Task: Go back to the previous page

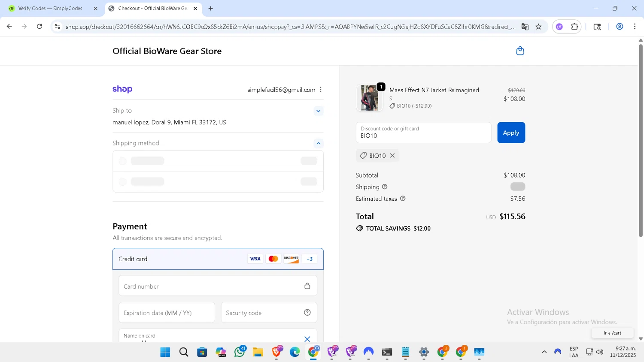Action: tap(9, 27)
